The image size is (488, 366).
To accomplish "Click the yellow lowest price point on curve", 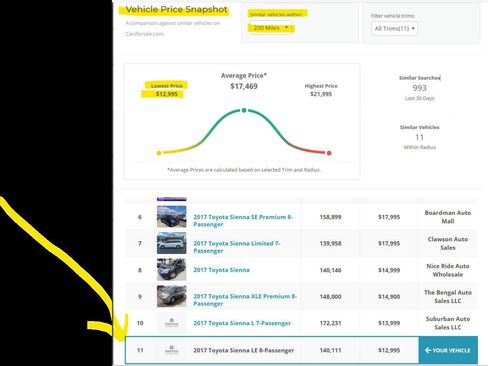I will pos(159,153).
